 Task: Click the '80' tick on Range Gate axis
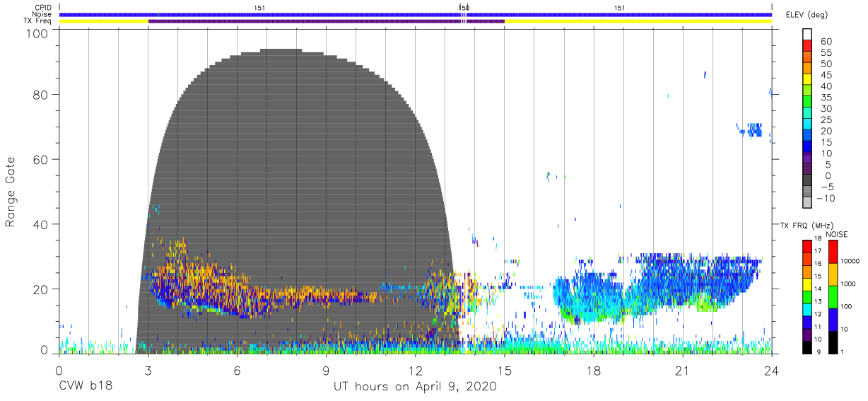(x=41, y=95)
